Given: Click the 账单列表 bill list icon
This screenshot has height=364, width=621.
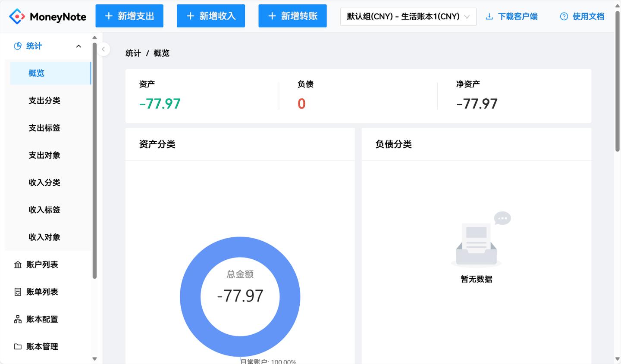Looking at the screenshot, I should click(x=18, y=292).
